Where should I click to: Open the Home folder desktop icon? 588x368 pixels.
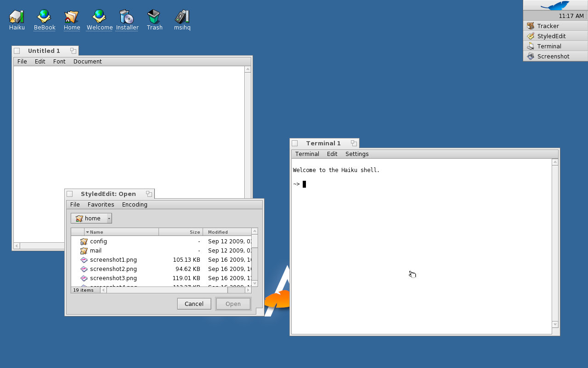[x=72, y=17]
